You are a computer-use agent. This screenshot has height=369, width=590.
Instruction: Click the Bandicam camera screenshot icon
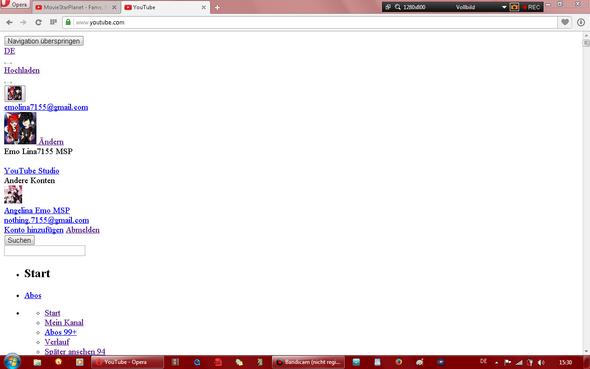pos(514,7)
